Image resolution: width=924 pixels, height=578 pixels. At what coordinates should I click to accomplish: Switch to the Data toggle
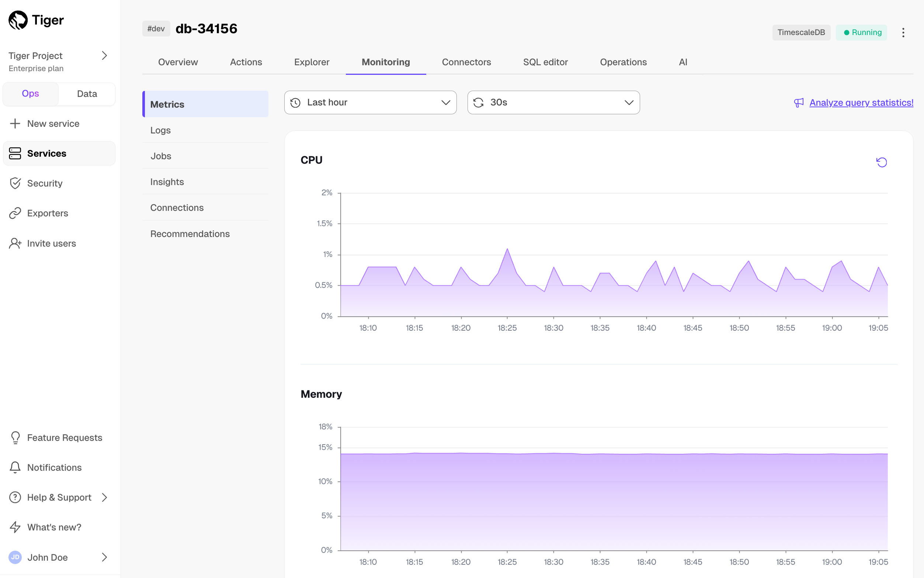pos(87,94)
